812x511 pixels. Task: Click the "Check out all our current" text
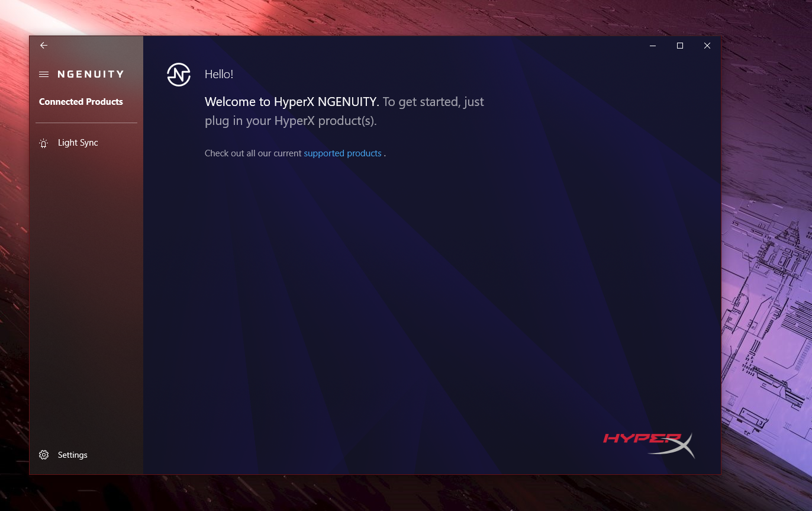click(253, 153)
